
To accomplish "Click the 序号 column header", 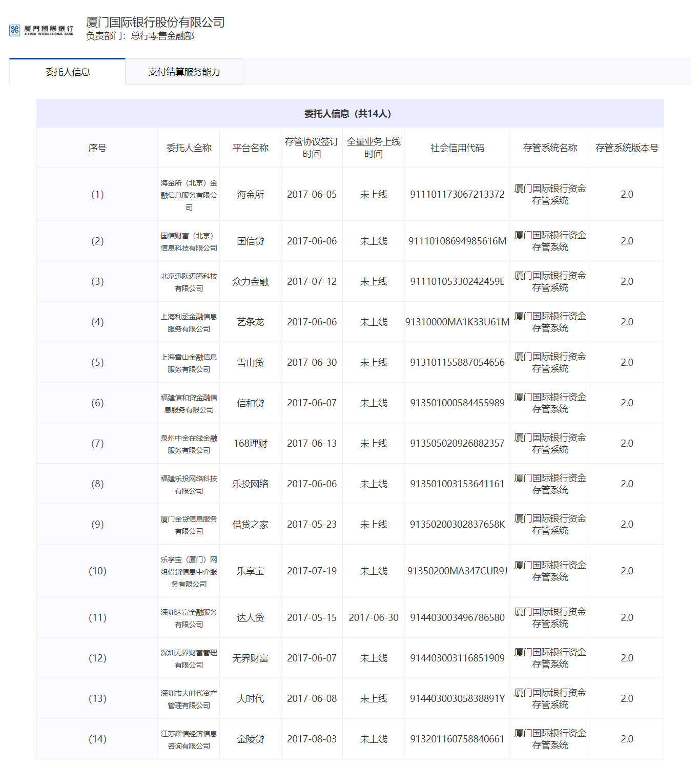I will click(97, 148).
